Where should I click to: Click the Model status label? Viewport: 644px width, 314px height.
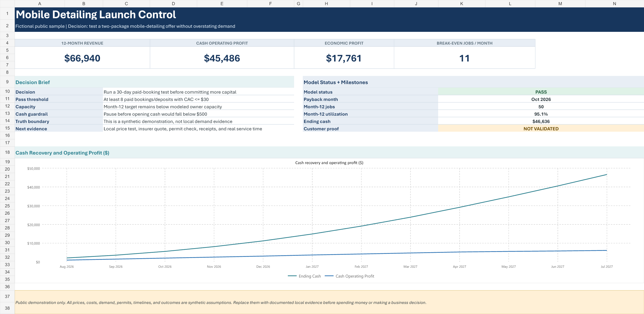tap(371, 92)
